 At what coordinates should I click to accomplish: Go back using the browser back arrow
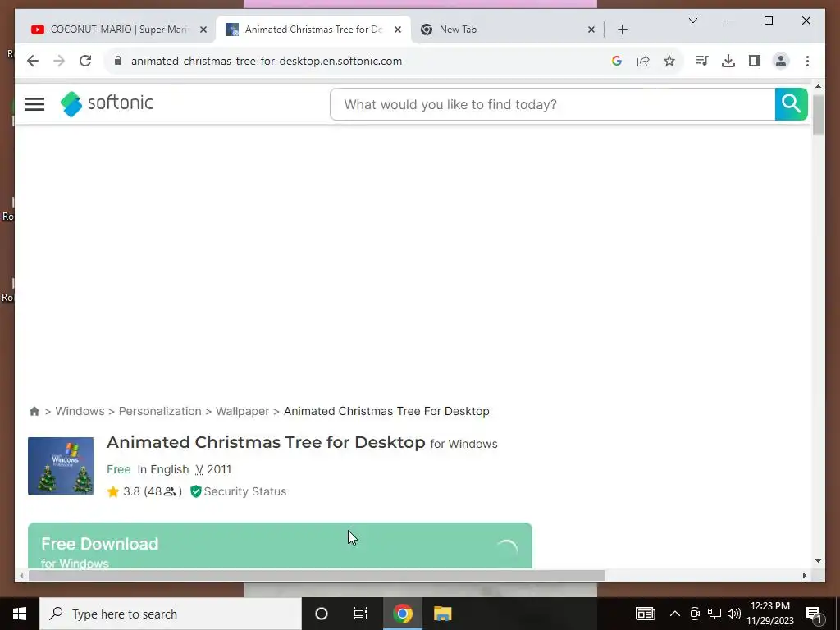pyautogui.click(x=33, y=61)
